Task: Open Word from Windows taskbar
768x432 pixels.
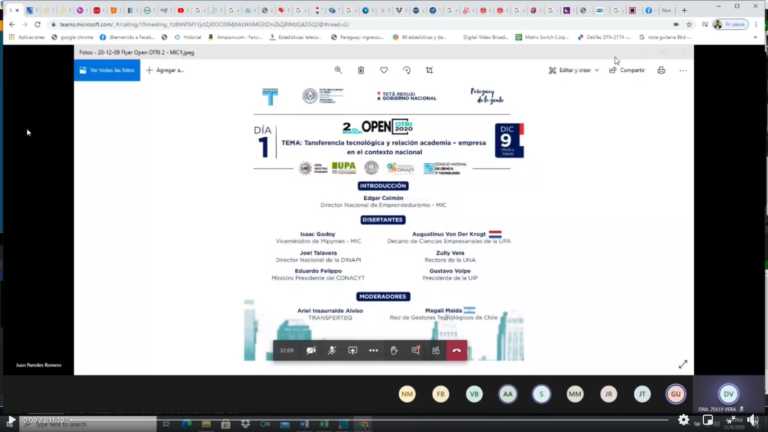Action: tap(304, 425)
